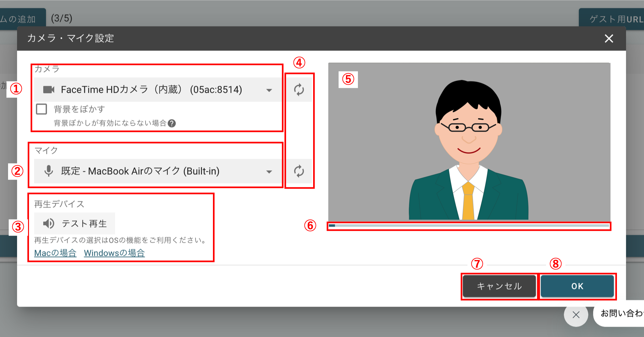Open the Macの場合 link
Screen dimensions: 644x337
(55, 253)
